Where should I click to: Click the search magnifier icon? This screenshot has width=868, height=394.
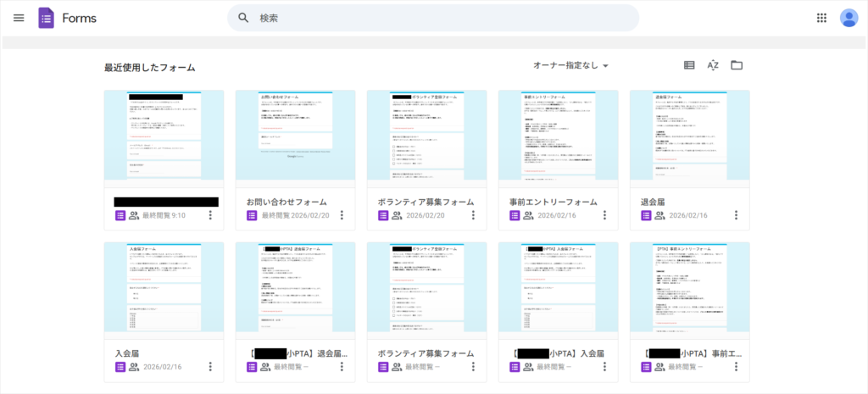pos(243,18)
